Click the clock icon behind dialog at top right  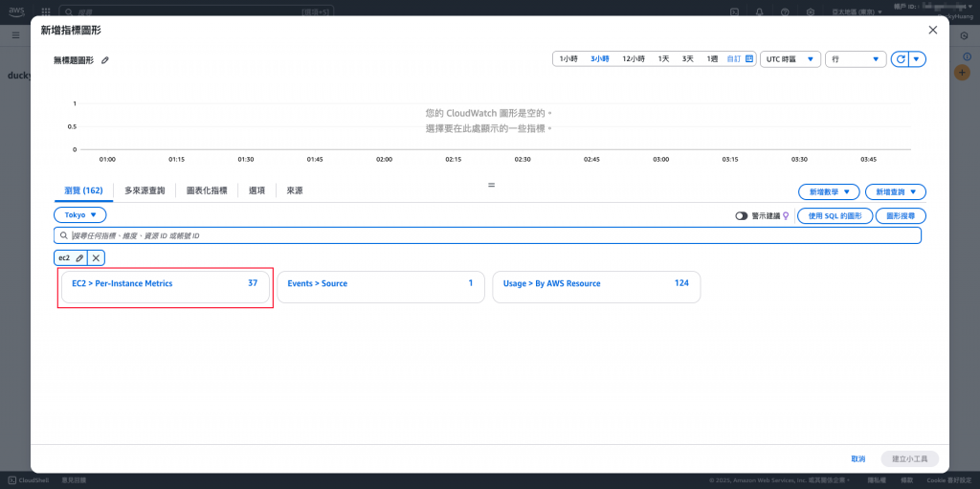(x=965, y=36)
